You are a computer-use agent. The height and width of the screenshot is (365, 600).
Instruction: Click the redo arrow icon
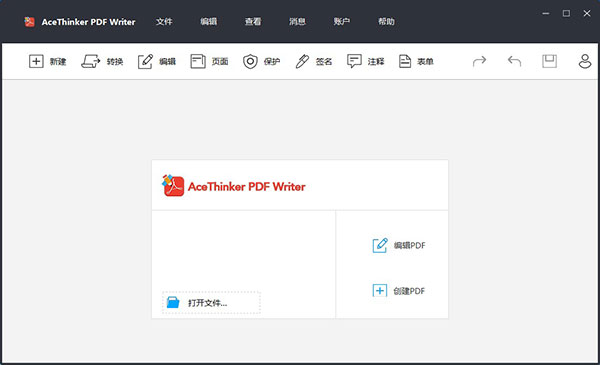(x=479, y=61)
